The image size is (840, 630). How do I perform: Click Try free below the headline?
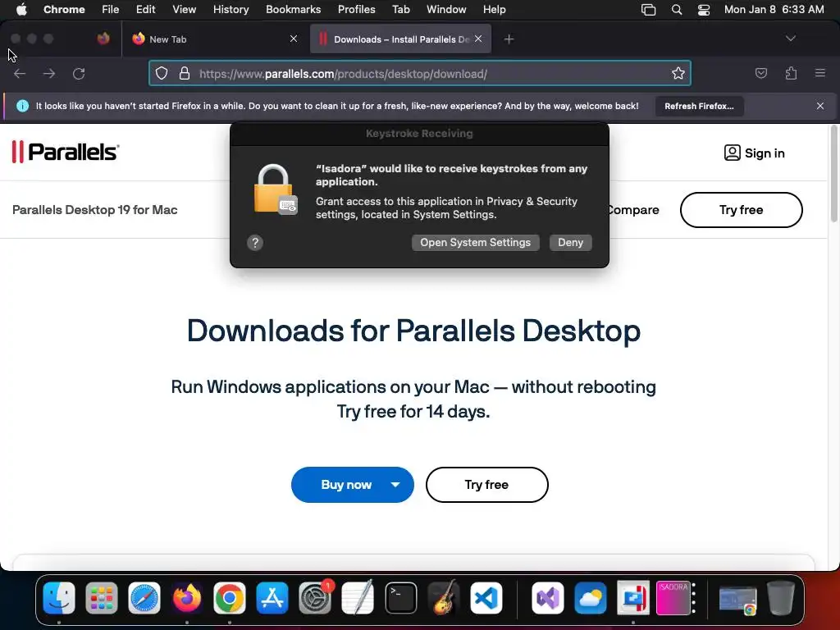click(486, 485)
